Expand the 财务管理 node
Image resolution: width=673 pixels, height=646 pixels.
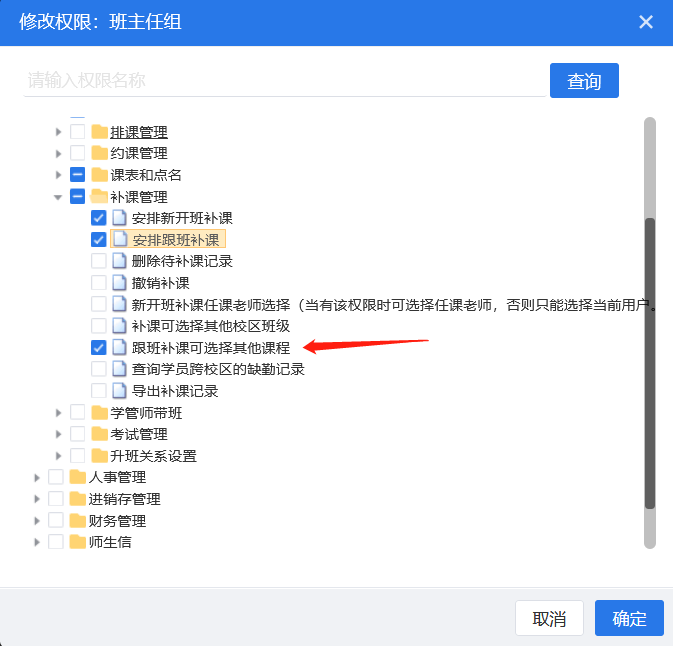pyautogui.click(x=37, y=521)
